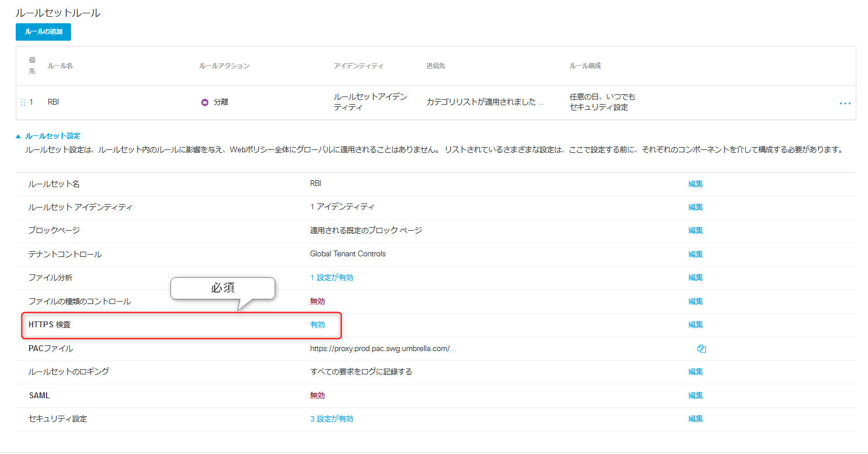The height and width of the screenshot is (454, 868).
Task: Open the セキュリティ設定 3 設定が有効 link
Action: 332,419
